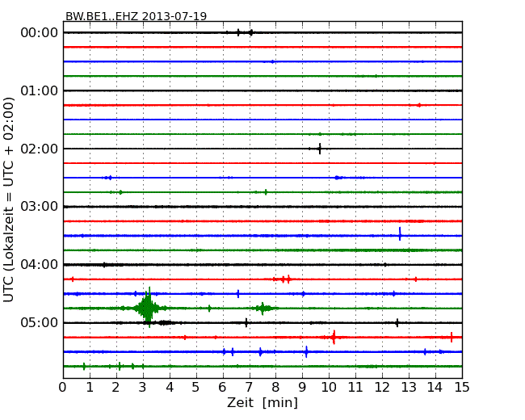The height and width of the screenshot is (420, 525).
Task: Click the x-axis tick label 9
Action: (302, 388)
